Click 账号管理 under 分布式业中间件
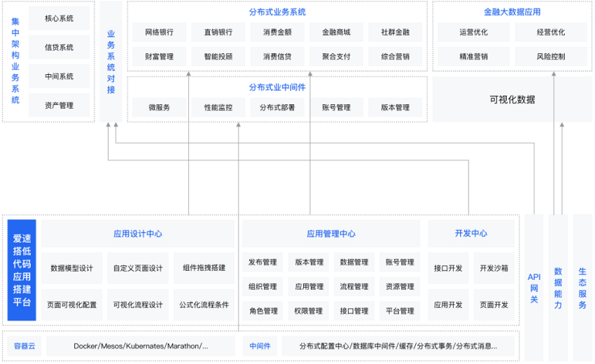Viewport: 595px width, 364px height. (x=336, y=107)
